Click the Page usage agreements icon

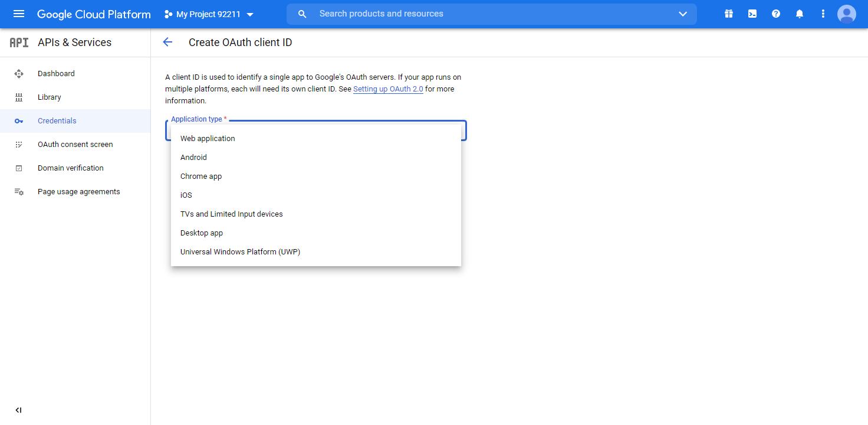tap(19, 192)
